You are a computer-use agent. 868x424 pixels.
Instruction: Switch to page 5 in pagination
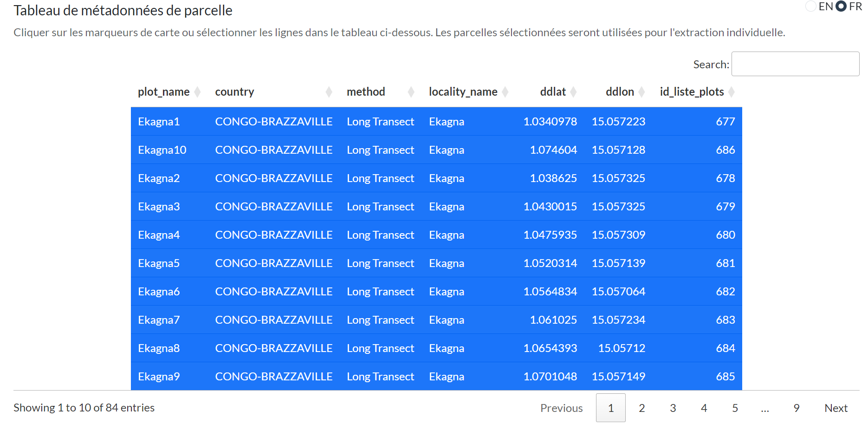point(735,408)
